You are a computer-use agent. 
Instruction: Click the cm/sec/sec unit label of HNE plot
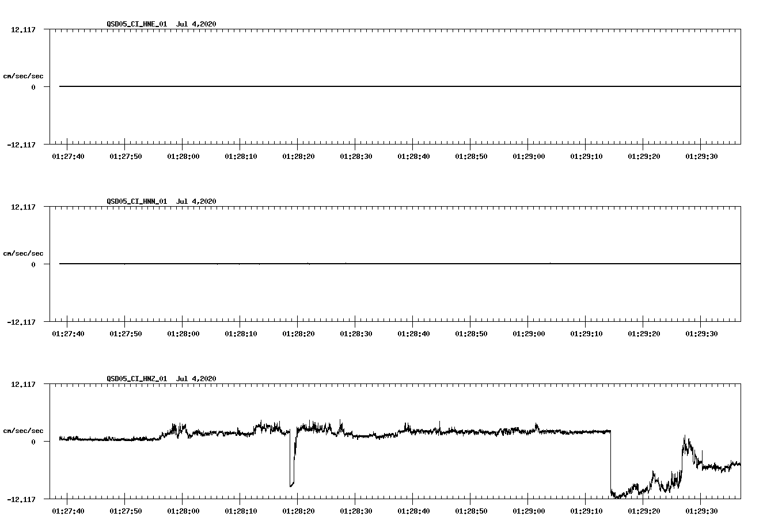tap(23, 76)
